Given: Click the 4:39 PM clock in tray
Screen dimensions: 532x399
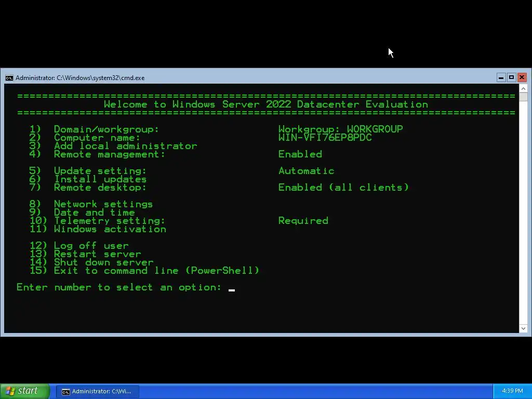Looking at the screenshot, I should [x=512, y=391].
